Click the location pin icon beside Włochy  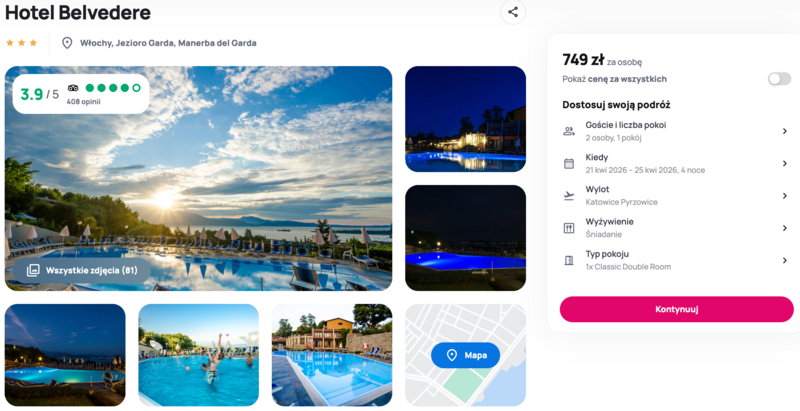click(x=67, y=43)
